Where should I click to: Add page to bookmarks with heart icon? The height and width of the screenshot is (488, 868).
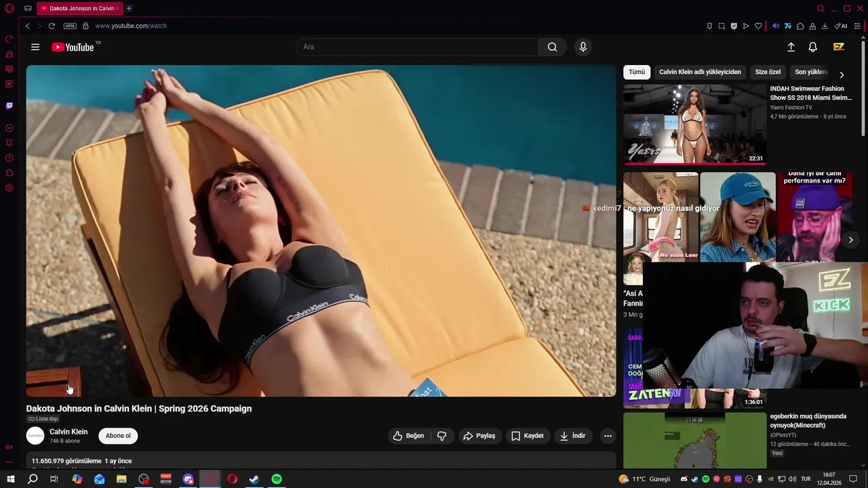tap(758, 26)
